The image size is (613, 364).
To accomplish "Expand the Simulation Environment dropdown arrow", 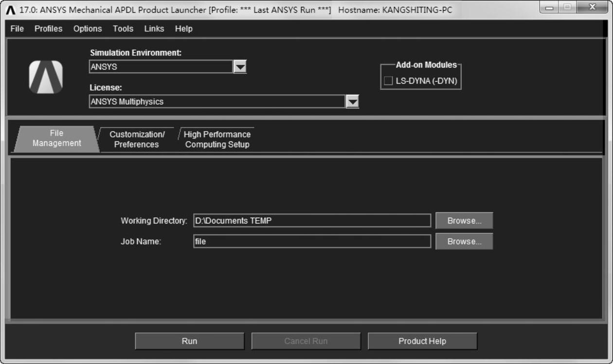I will coord(240,67).
